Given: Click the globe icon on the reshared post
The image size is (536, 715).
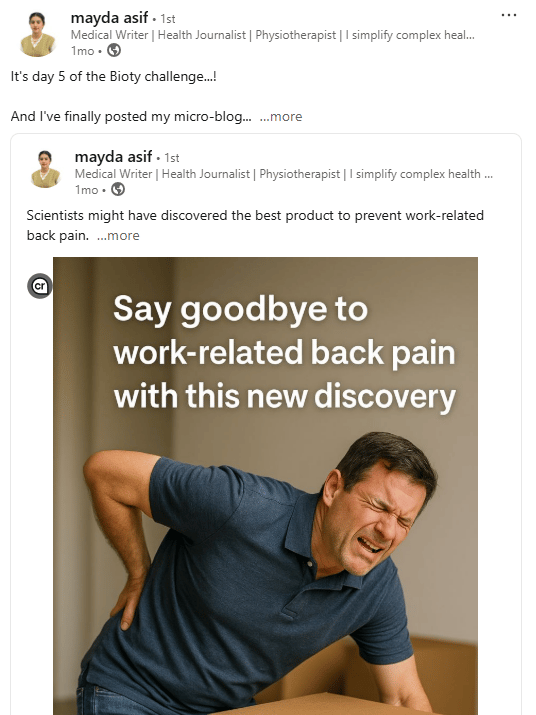Looking at the screenshot, I should (x=118, y=189).
